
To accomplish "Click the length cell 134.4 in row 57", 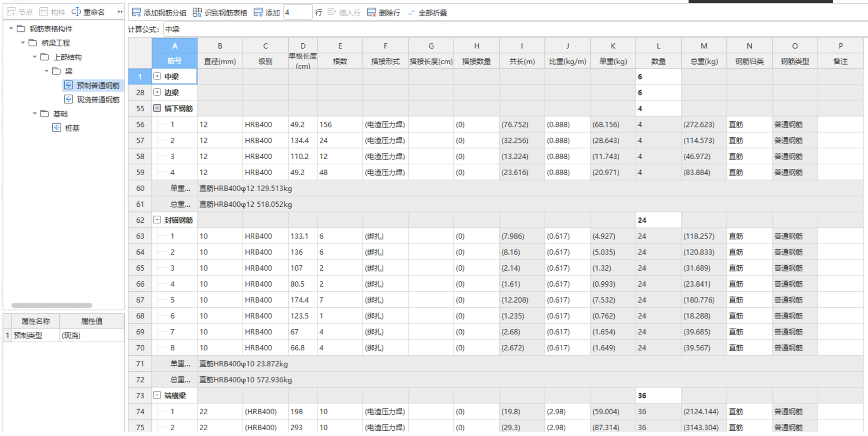I will coord(302,140).
